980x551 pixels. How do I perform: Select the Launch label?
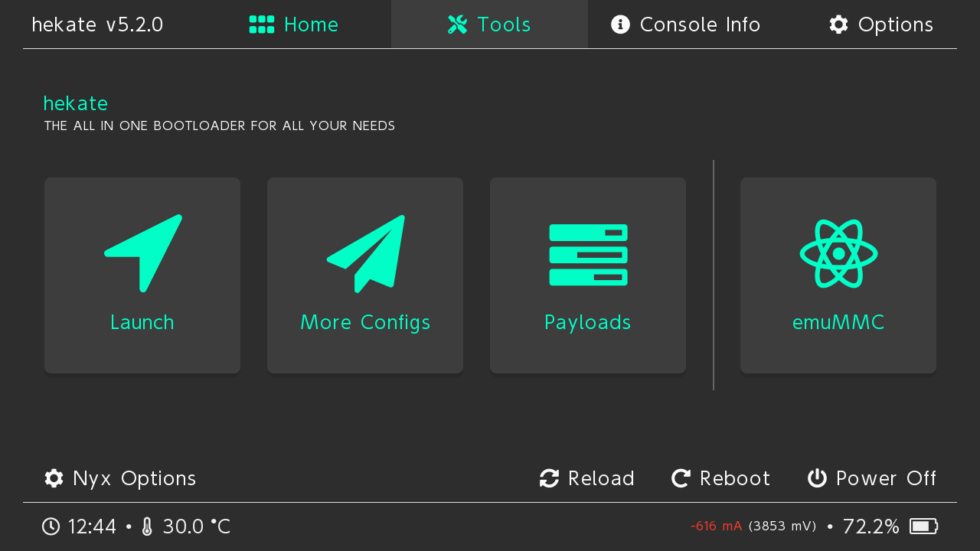coord(142,322)
